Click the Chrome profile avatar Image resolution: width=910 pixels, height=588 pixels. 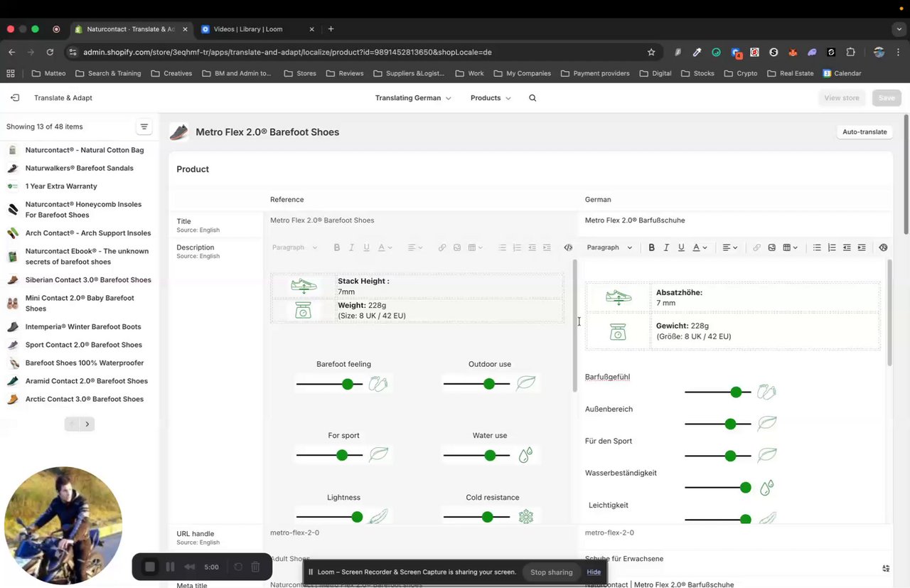click(x=879, y=52)
